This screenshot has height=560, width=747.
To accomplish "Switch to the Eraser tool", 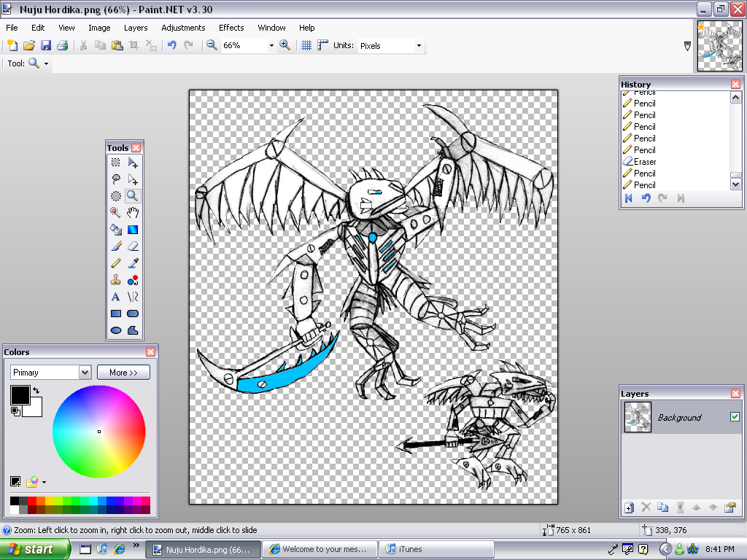I will click(x=133, y=246).
